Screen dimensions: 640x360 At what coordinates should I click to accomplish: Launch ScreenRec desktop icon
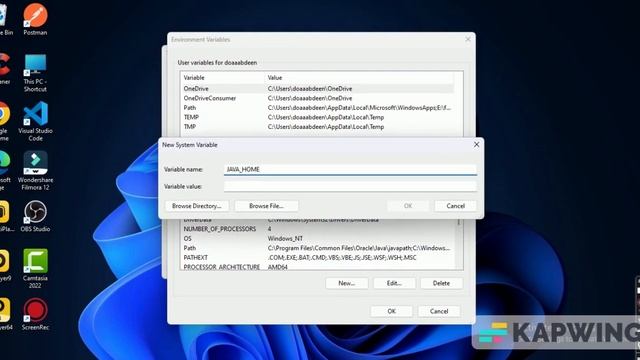tap(35, 314)
